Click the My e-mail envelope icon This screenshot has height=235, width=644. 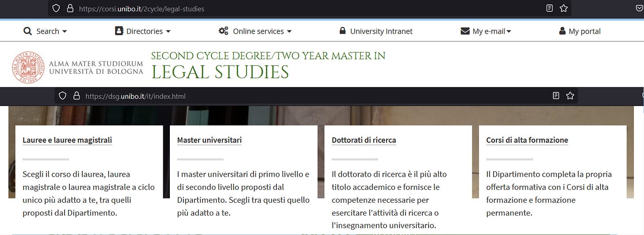465,31
